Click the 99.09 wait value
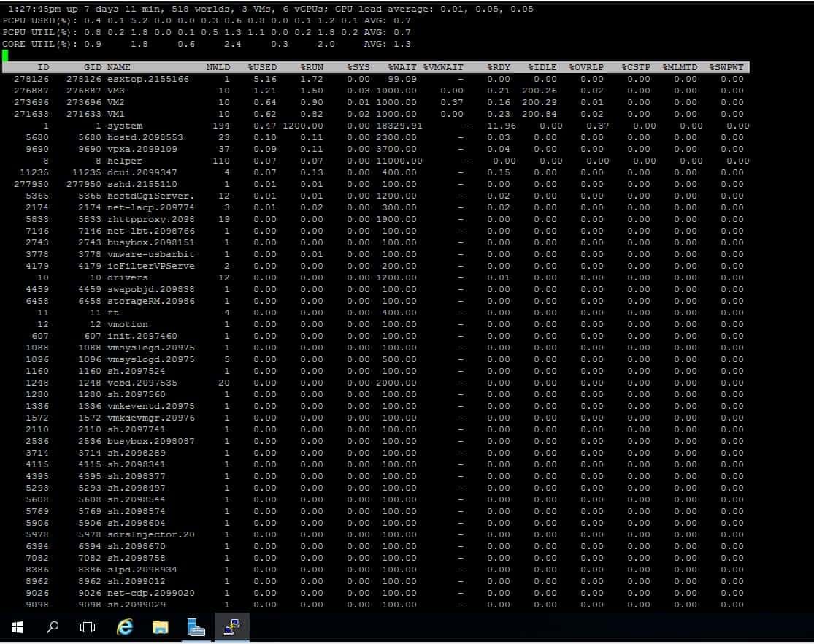 [x=402, y=79]
